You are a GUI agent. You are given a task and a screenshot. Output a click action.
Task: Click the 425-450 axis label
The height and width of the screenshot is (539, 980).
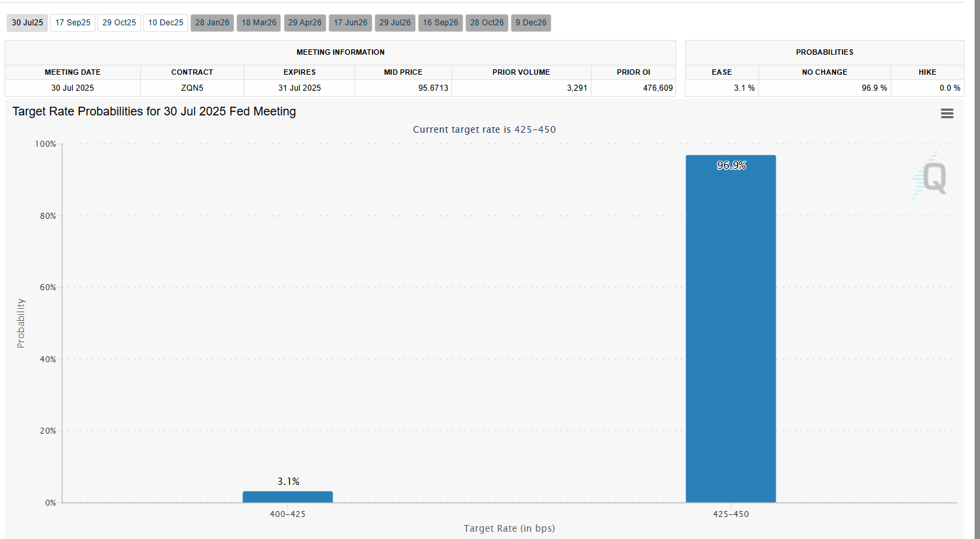(731, 514)
